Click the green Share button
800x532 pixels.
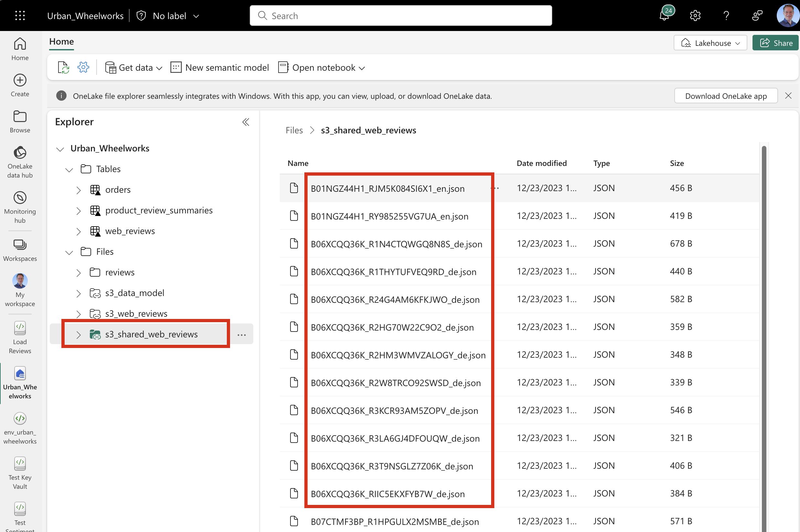pyautogui.click(x=775, y=43)
